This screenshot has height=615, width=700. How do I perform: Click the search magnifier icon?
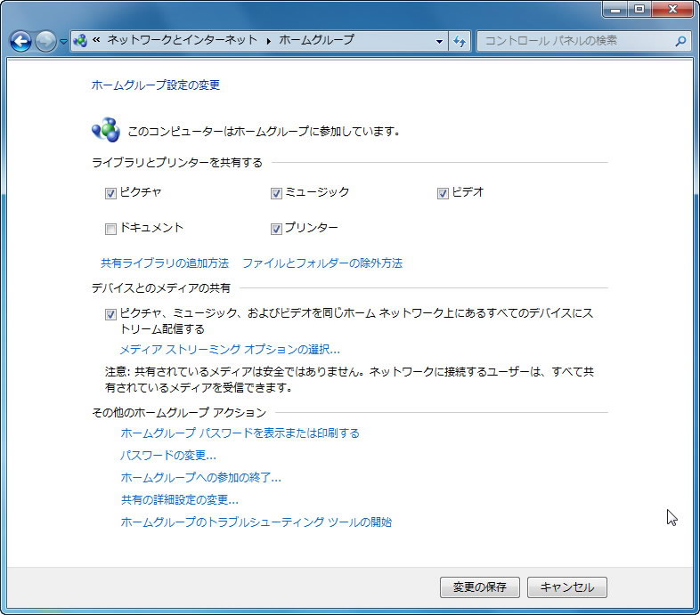pyautogui.click(x=680, y=41)
